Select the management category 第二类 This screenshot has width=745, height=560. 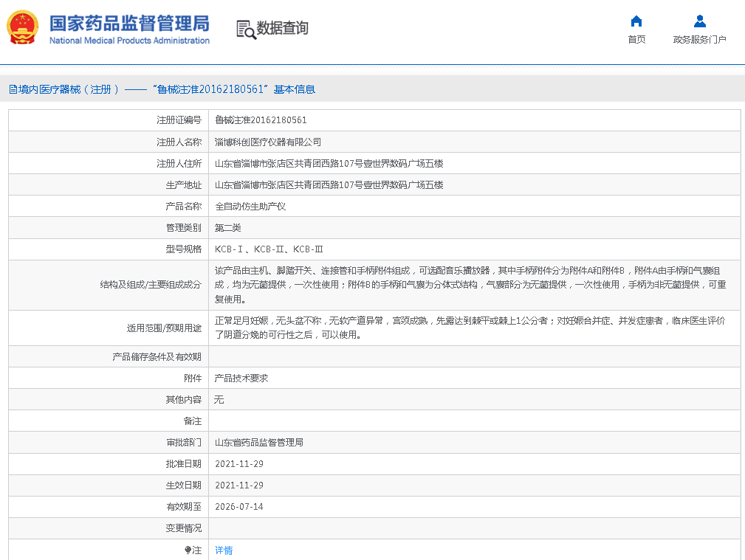pyautogui.click(x=227, y=228)
